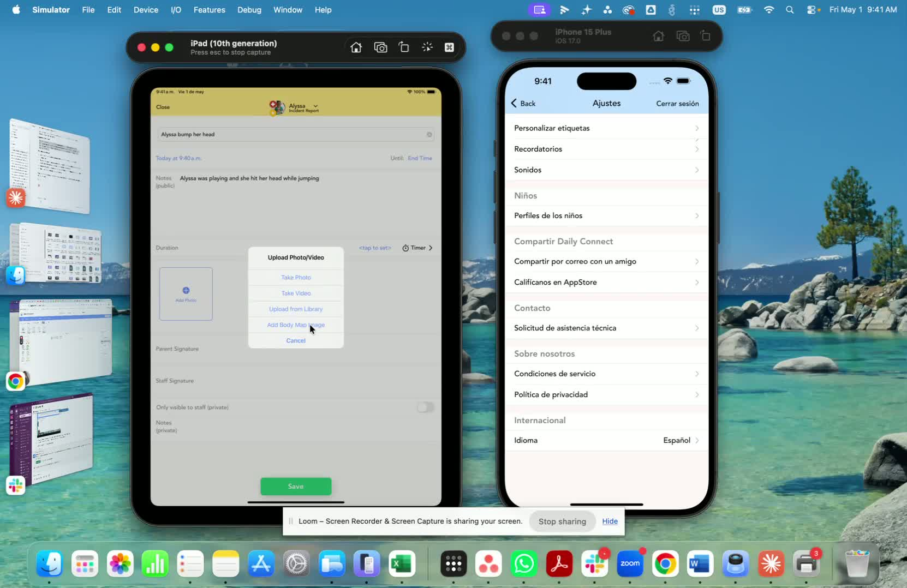This screenshot has width=907, height=588.
Task: Open WhatsApp from the Dock
Action: click(524, 563)
